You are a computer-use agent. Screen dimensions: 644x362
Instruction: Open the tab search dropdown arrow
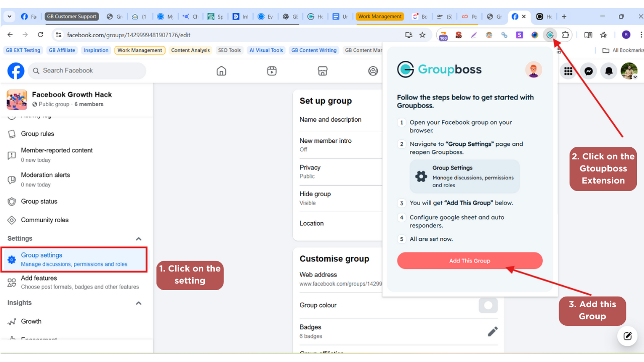10,17
